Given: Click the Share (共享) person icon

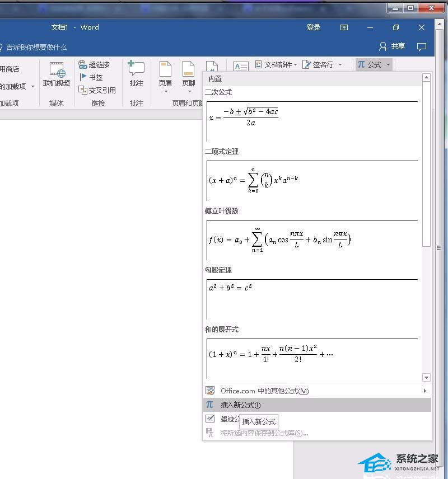Looking at the screenshot, I should (383, 46).
